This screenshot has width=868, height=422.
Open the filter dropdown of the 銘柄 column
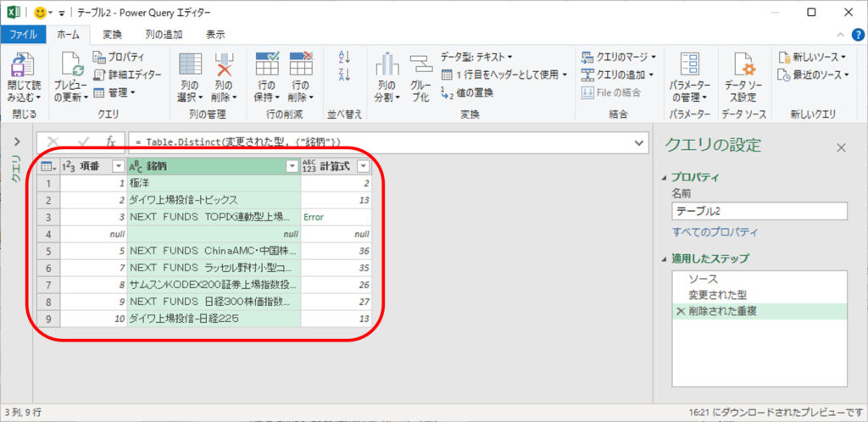click(x=292, y=166)
